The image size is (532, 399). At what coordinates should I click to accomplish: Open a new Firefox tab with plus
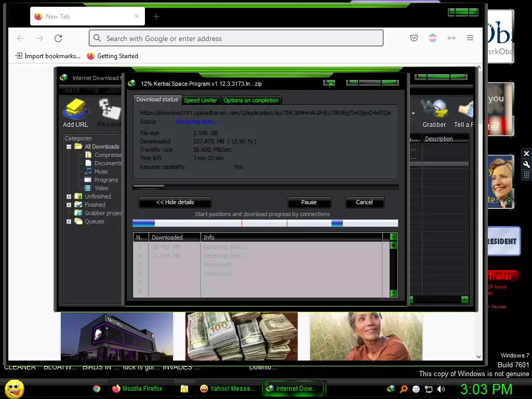tap(156, 16)
